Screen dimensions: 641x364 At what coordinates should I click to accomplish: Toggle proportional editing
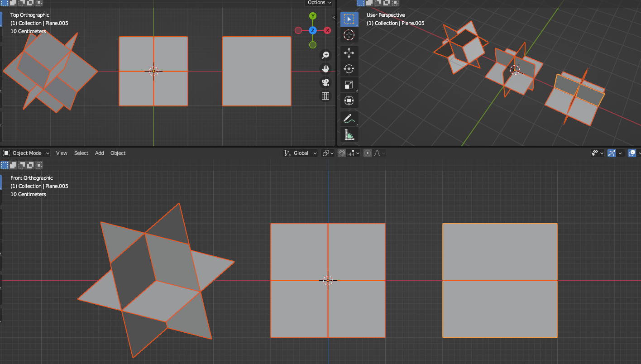coord(368,153)
